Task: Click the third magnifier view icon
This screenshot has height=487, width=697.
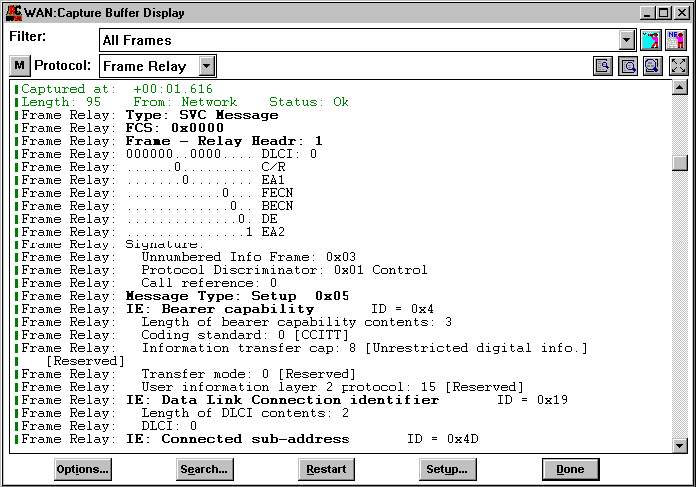Action: tap(652, 66)
